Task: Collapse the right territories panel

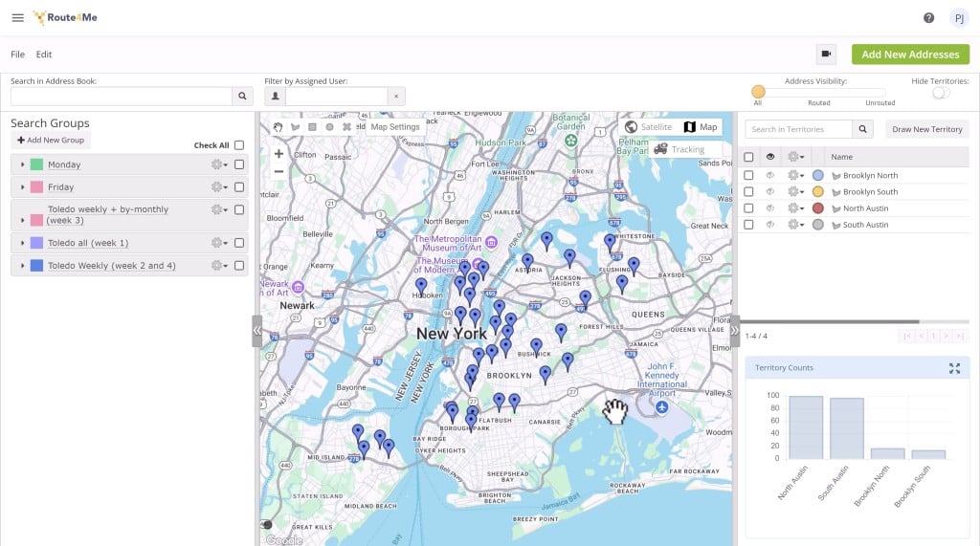Action: click(735, 331)
